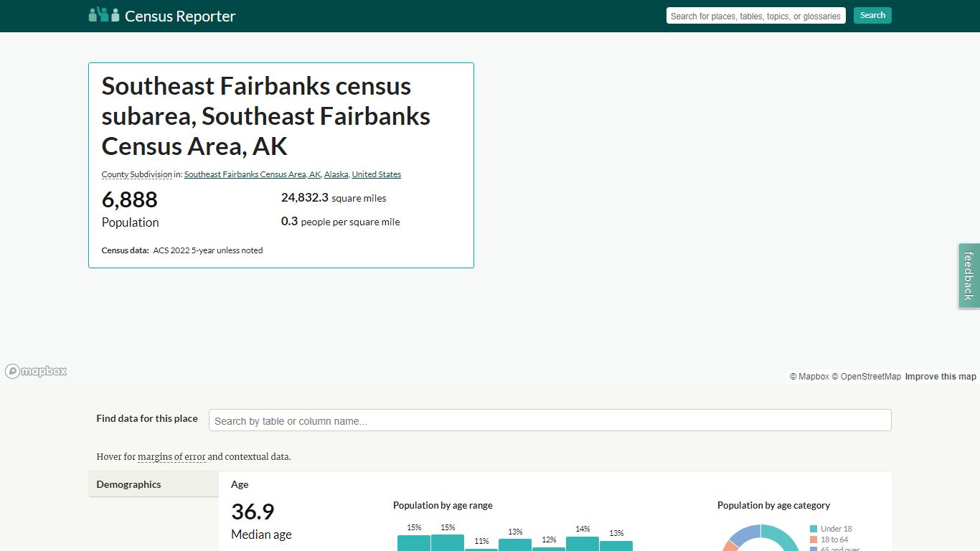Click the Under 18 legend color swatch
The height and width of the screenshot is (551, 980).
click(x=814, y=529)
